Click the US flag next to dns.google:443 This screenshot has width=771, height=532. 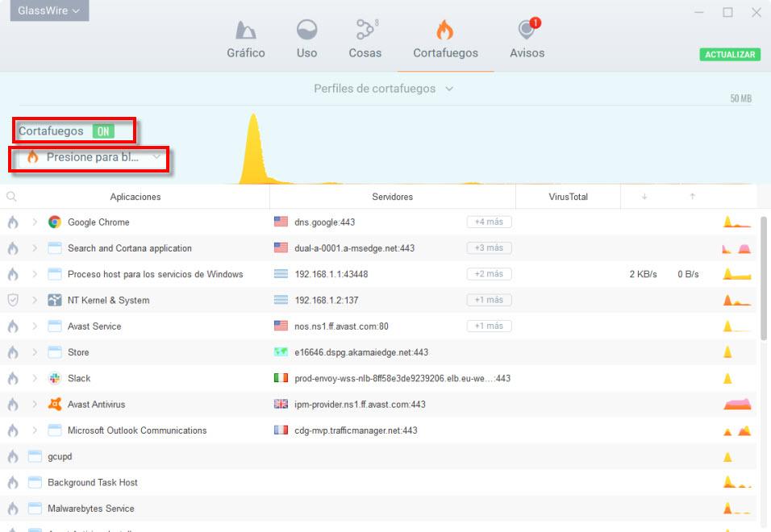tap(281, 222)
